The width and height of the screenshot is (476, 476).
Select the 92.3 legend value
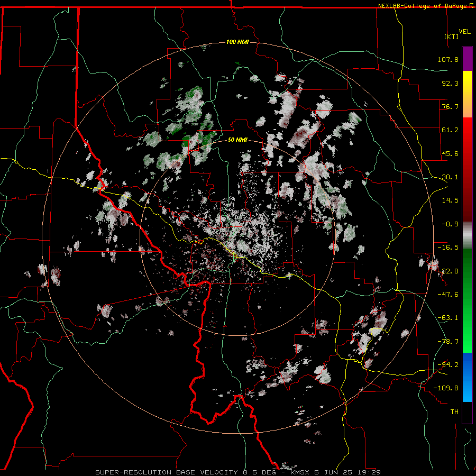pos(450,83)
